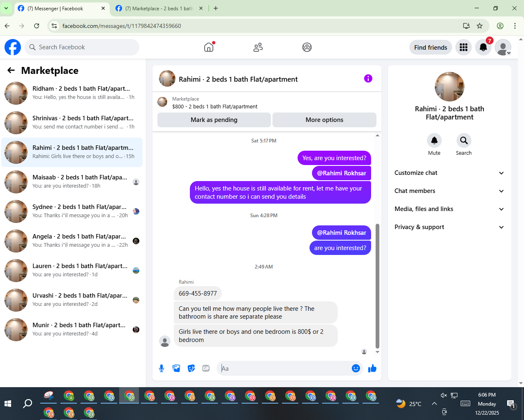Viewport: 524px width, 420px height.
Task: Click Mark as pending button
Action: point(214,120)
